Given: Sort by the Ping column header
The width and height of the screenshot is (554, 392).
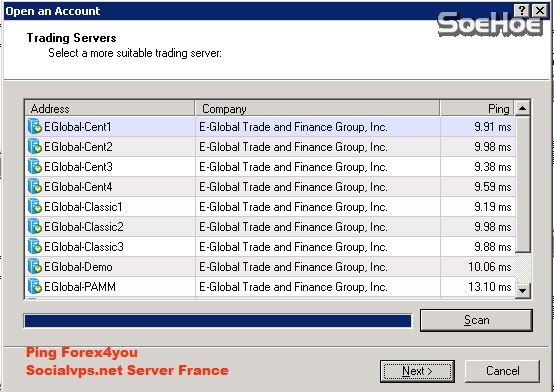Looking at the screenshot, I should [x=477, y=109].
